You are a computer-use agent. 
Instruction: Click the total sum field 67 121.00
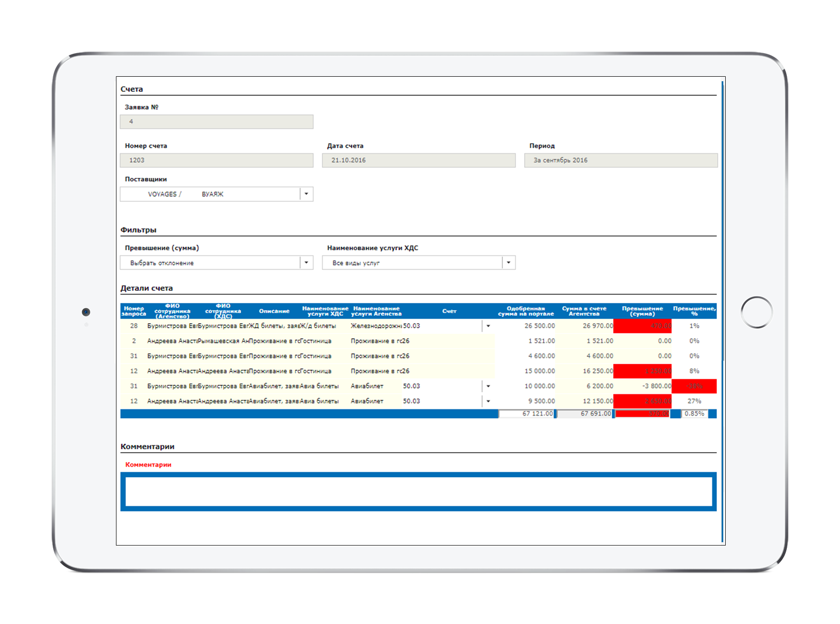[x=526, y=414]
